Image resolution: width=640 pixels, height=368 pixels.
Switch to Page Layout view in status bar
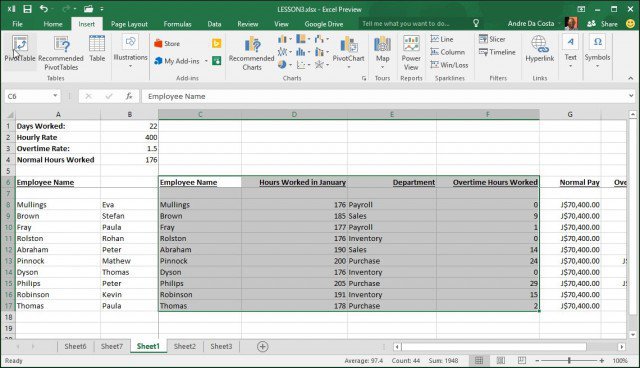pos(500,361)
